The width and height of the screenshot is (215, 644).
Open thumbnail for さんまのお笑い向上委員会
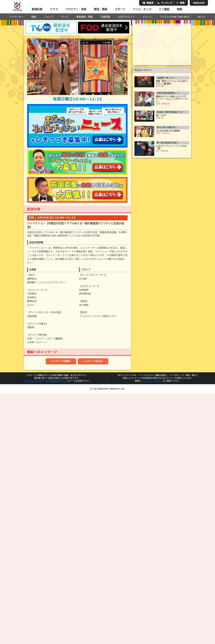point(144,131)
